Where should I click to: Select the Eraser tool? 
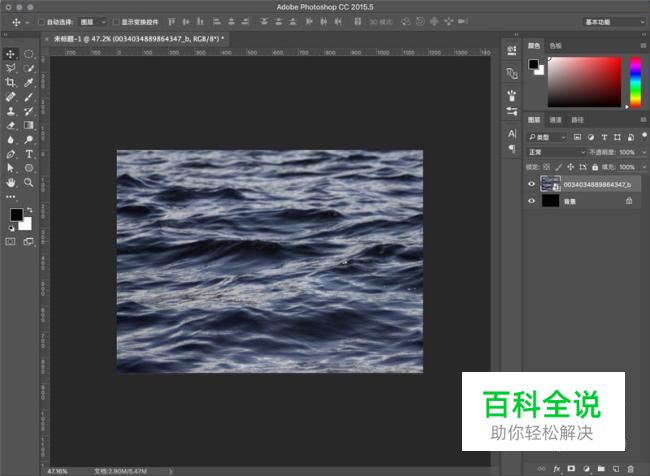[x=11, y=126]
